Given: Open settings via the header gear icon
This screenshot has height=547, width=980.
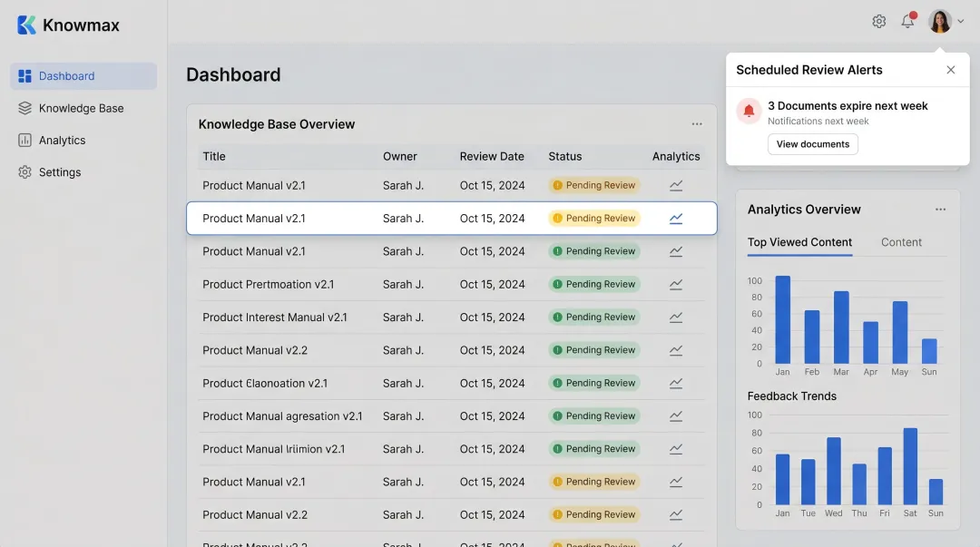Looking at the screenshot, I should [878, 21].
